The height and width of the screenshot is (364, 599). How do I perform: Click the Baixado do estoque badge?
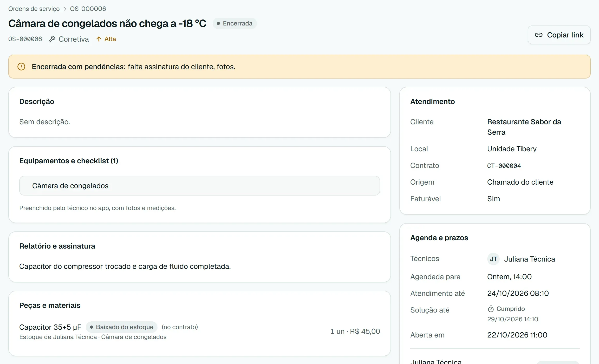121,327
